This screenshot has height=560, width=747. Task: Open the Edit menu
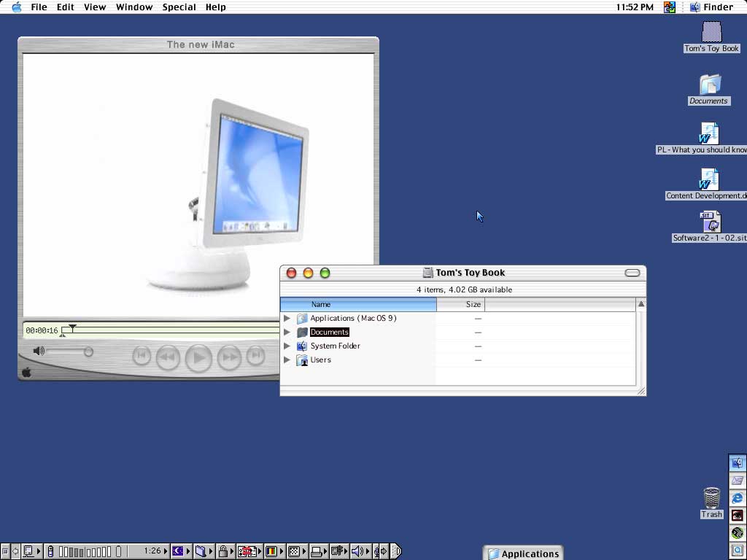click(65, 7)
